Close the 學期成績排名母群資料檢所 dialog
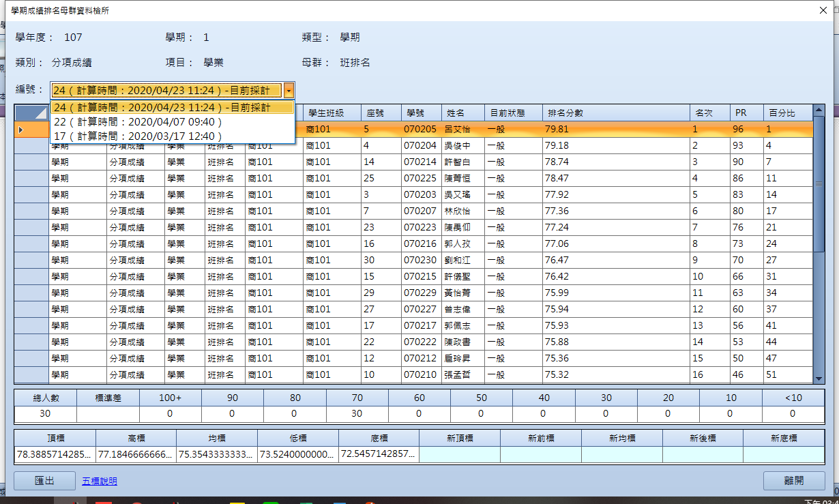The height and width of the screenshot is (504, 839). (823, 10)
